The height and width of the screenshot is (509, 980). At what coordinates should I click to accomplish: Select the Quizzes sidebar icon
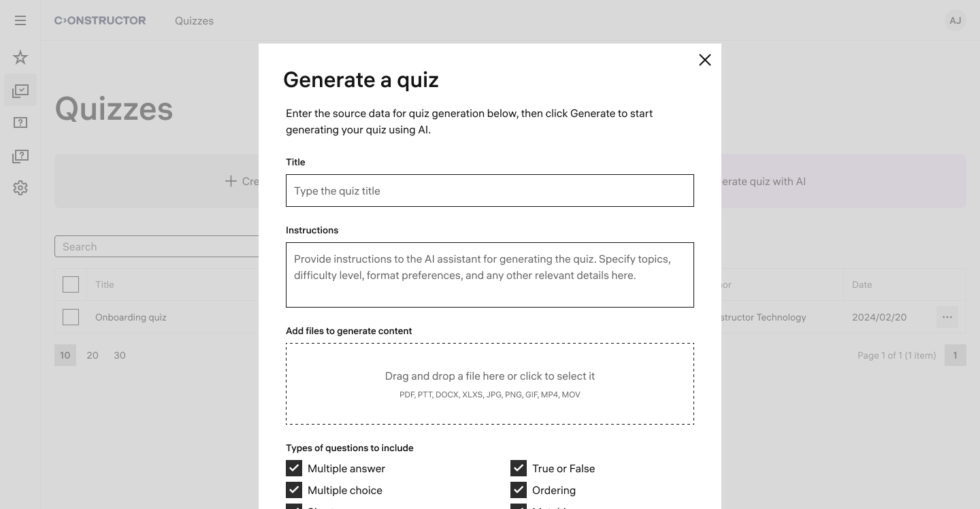20,91
